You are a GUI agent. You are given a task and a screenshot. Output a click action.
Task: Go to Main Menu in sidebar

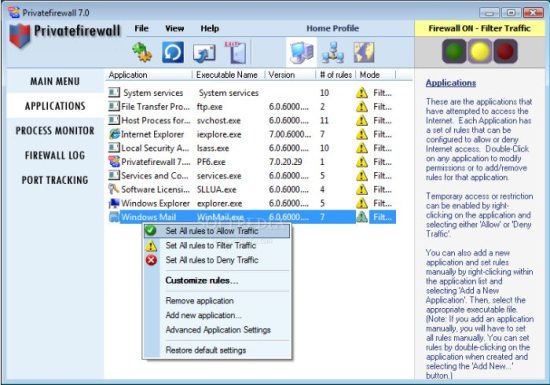(55, 81)
